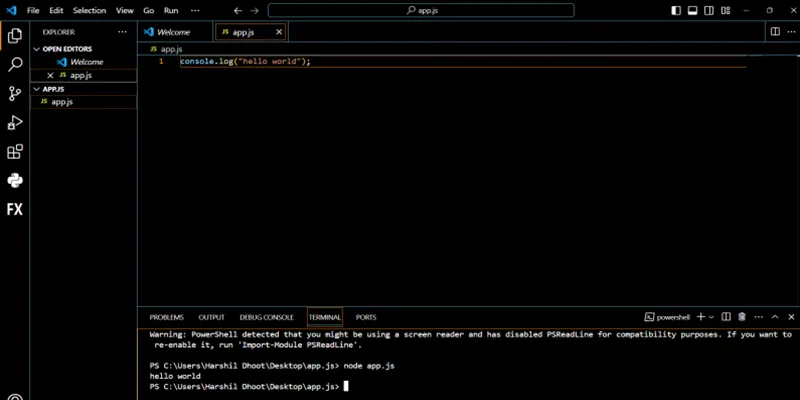This screenshot has height=400, width=800.
Task: Open the Selection menu
Action: pyautogui.click(x=89, y=10)
